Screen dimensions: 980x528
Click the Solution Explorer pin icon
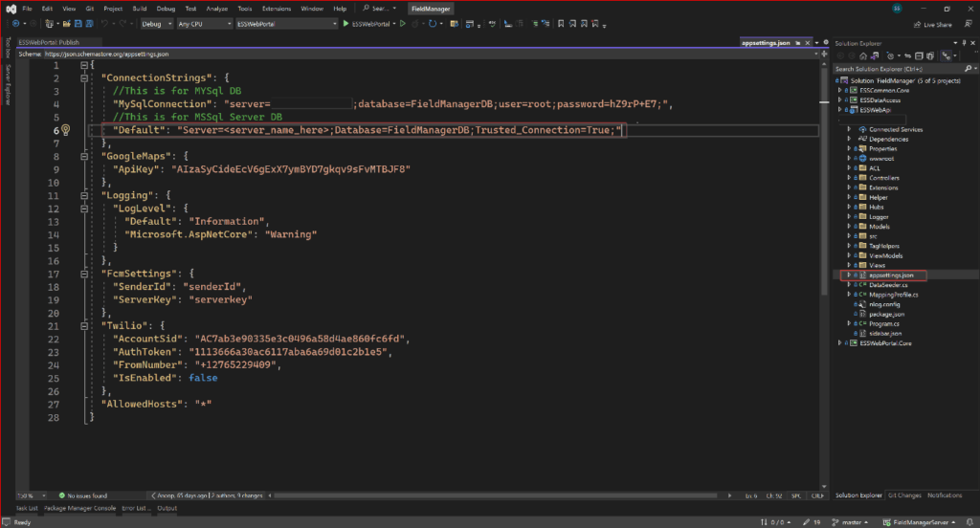pos(964,43)
